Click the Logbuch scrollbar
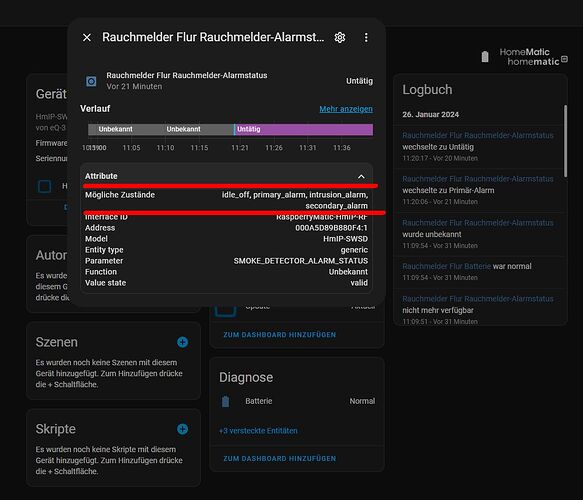Image resolution: width=583 pixels, height=500 pixels. pos(566,141)
